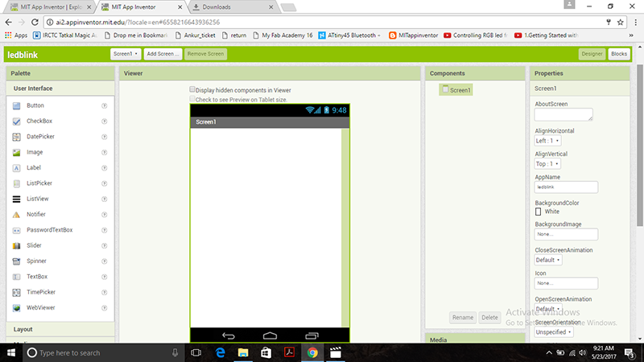Reload the page in Chrome

pyautogui.click(x=35, y=23)
